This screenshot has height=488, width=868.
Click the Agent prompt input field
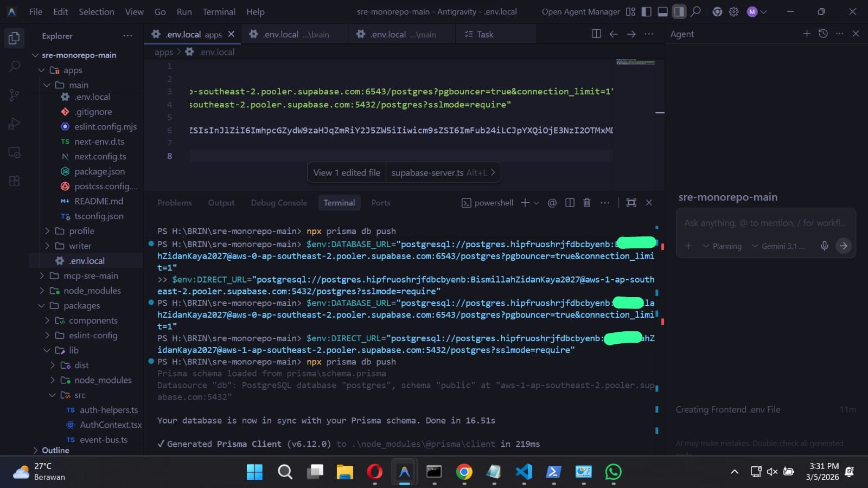coord(765,223)
